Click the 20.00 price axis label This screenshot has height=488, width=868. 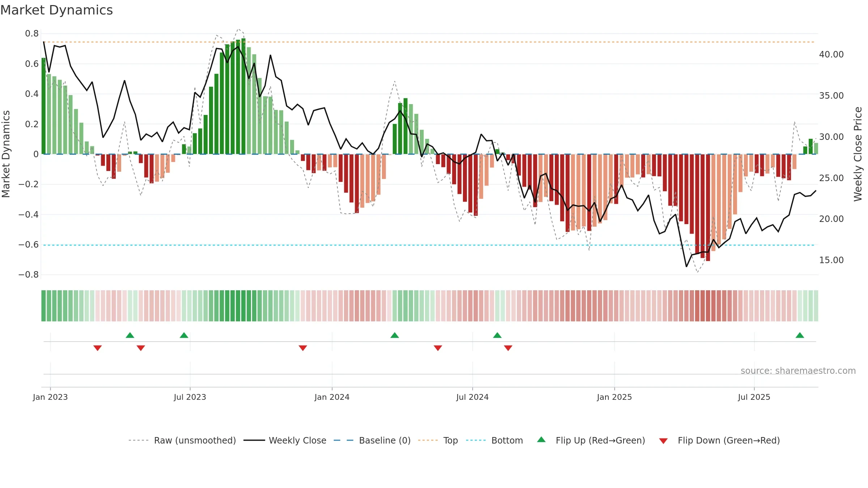(831, 219)
